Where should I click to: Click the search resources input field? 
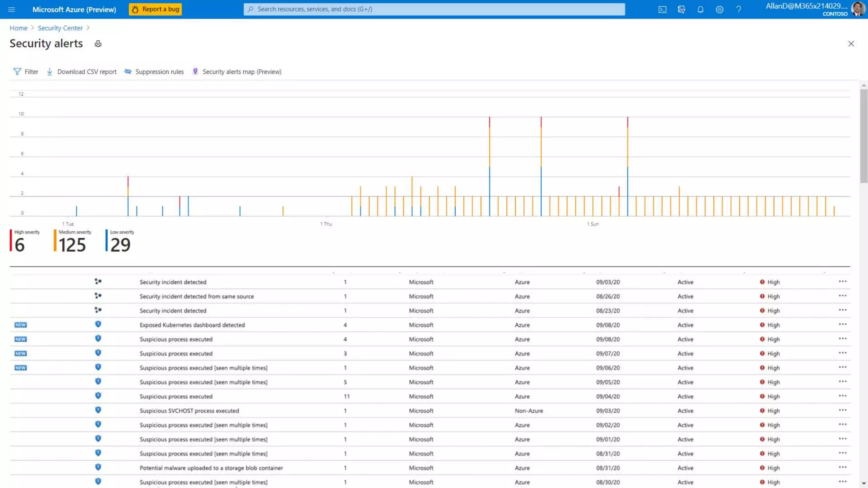[x=434, y=9]
